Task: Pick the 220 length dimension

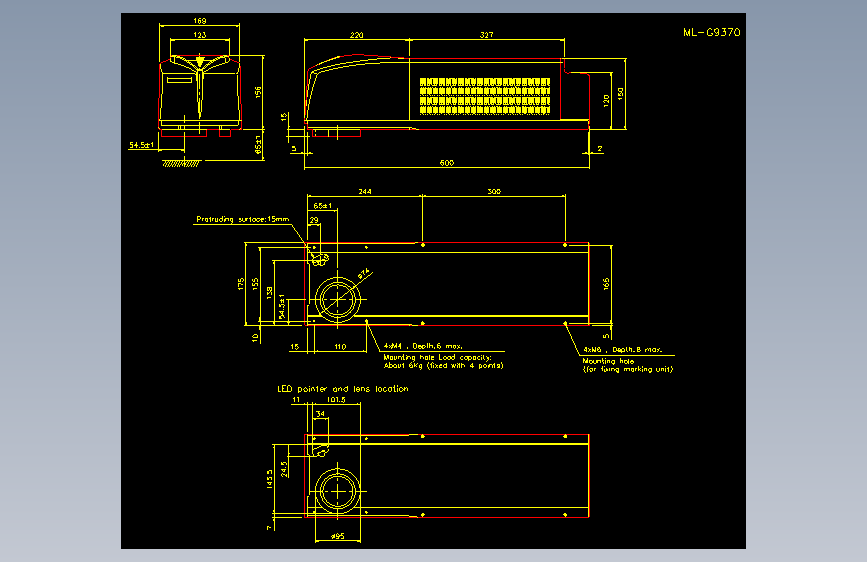Action: (x=357, y=35)
